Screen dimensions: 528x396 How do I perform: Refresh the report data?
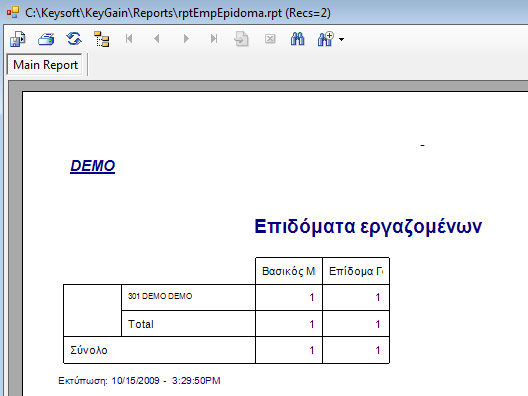(74, 39)
